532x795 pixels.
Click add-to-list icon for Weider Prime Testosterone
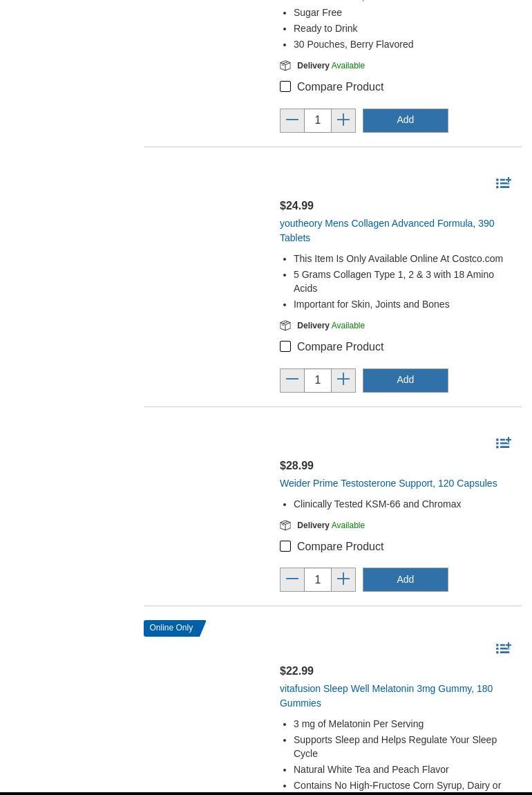coord(503,443)
